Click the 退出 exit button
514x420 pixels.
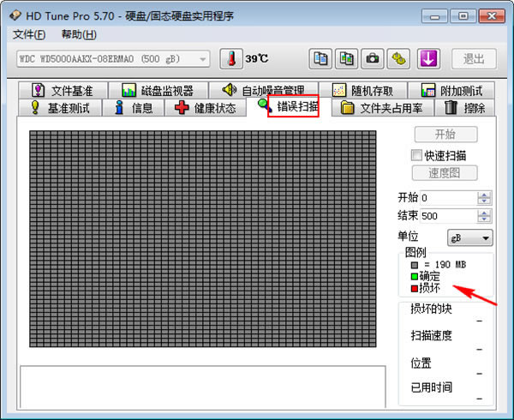coord(474,58)
